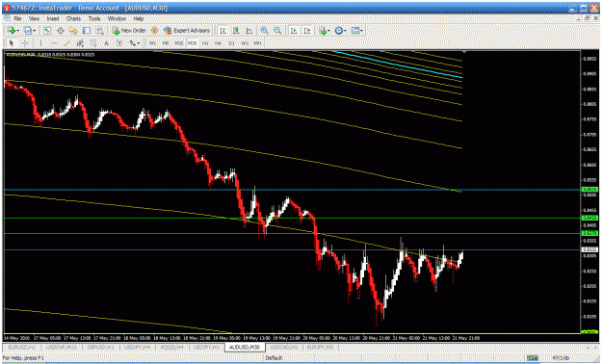The width and height of the screenshot is (602, 364).
Task: Switch to line chart display
Action: coord(249,31)
